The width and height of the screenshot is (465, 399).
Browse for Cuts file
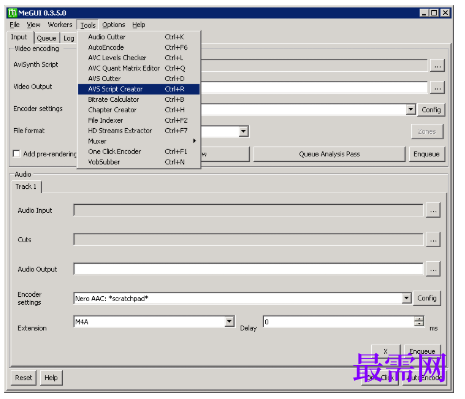(x=433, y=240)
